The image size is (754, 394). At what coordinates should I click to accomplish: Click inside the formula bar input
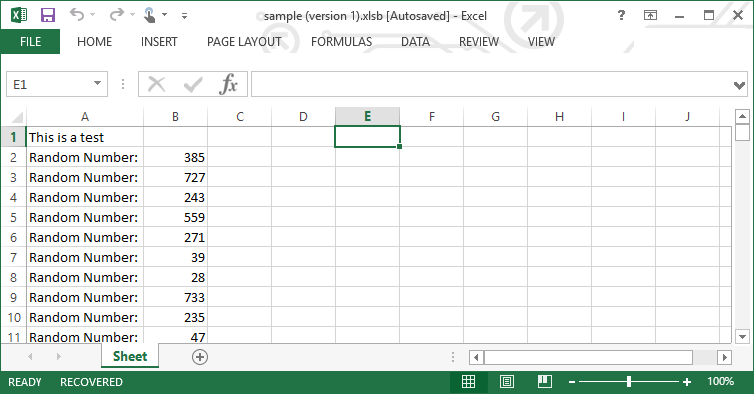pyautogui.click(x=490, y=84)
